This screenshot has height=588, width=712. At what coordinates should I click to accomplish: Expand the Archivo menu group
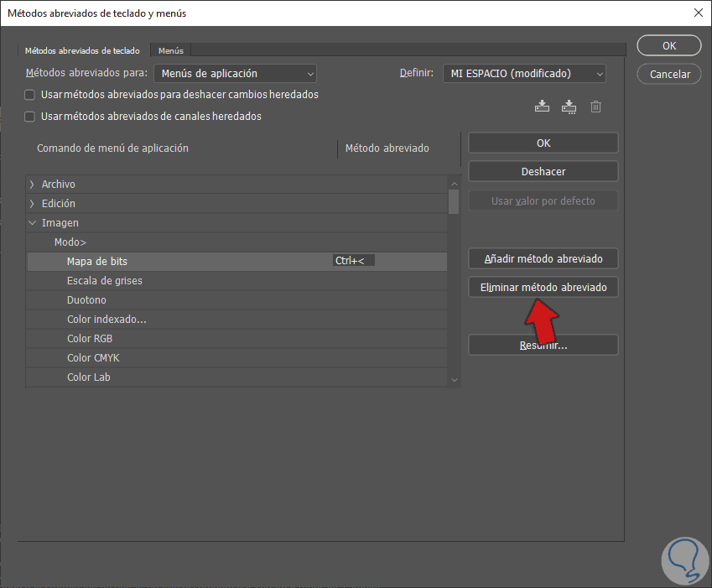tap(32, 185)
